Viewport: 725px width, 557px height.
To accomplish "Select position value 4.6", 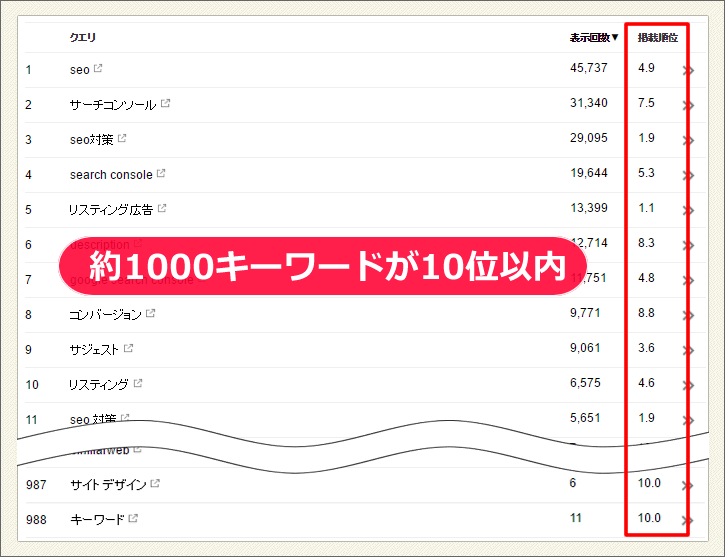I will (x=646, y=383).
